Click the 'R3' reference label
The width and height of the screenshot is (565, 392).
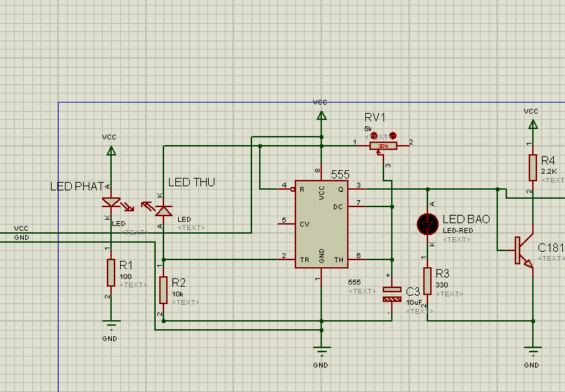click(x=443, y=274)
